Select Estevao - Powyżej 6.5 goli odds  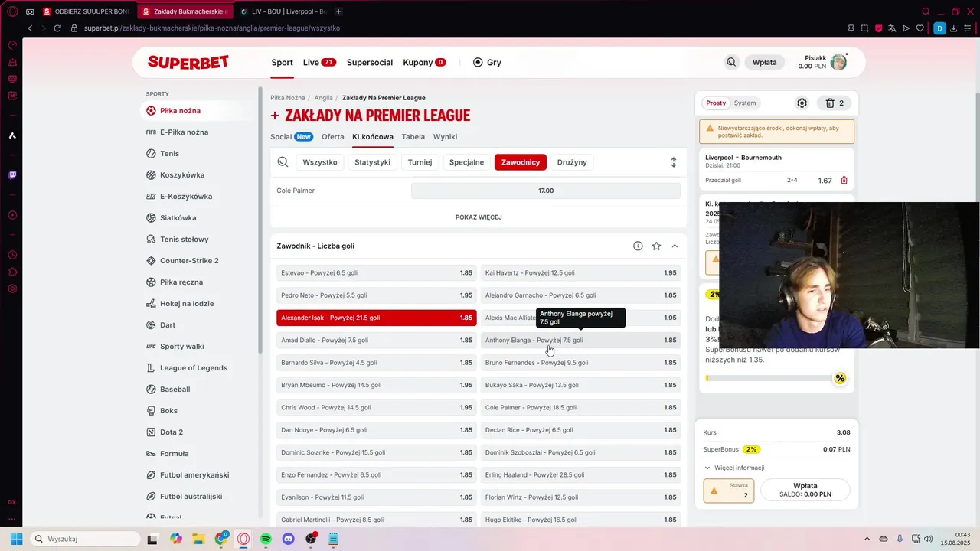[376, 273]
